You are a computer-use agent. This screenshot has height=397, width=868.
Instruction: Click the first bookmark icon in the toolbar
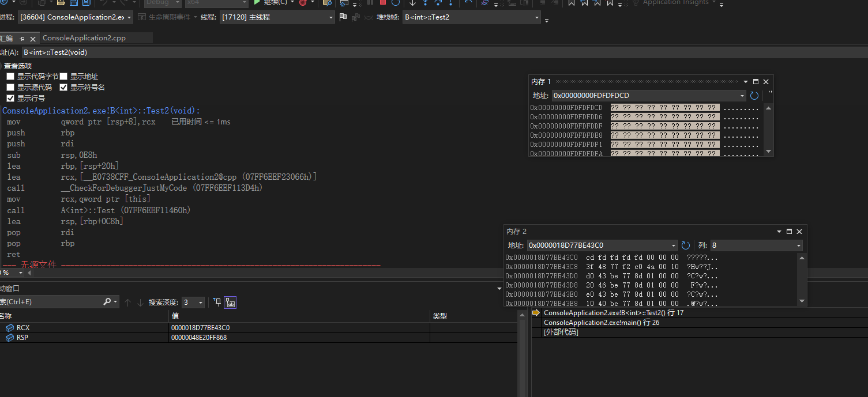click(572, 2)
